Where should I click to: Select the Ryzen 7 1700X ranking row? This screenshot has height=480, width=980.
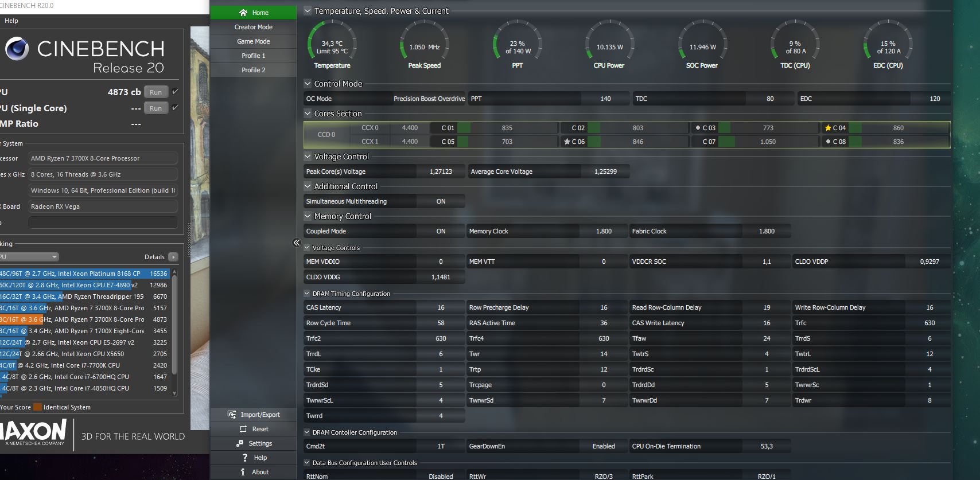(84, 331)
